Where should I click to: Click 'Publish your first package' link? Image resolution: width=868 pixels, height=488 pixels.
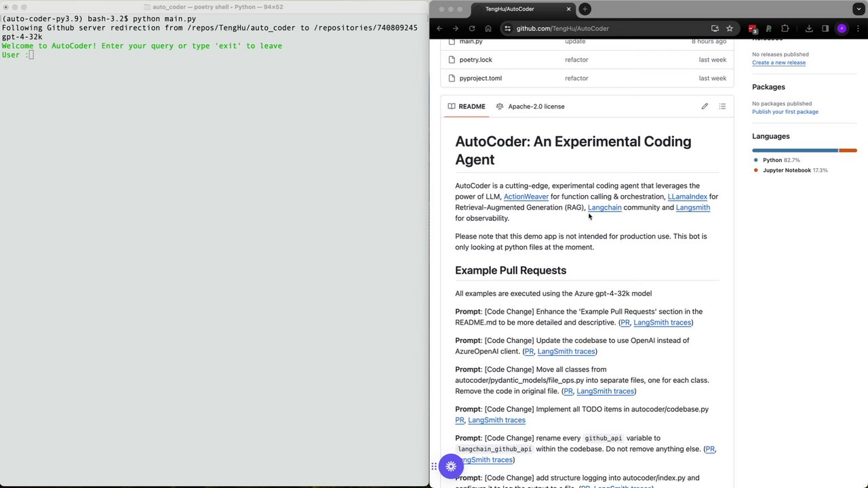point(785,112)
